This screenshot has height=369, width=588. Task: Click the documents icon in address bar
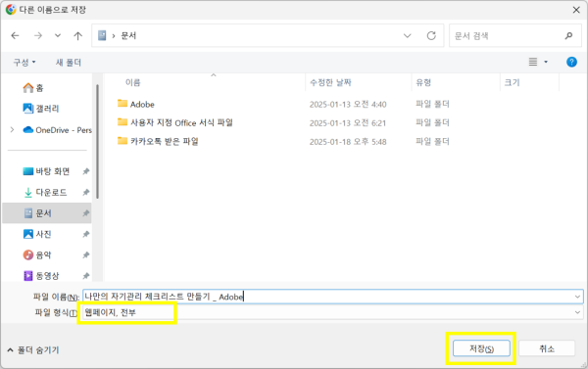tap(102, 35)
